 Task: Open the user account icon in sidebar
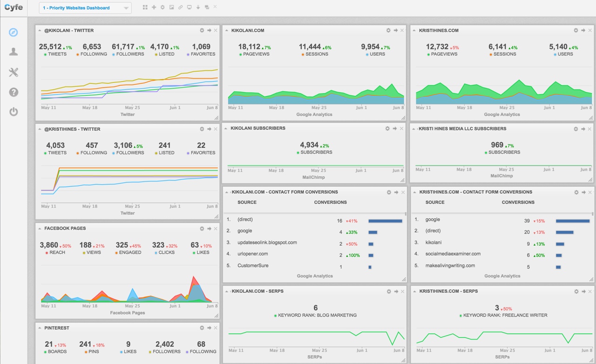tap(14, 52)
